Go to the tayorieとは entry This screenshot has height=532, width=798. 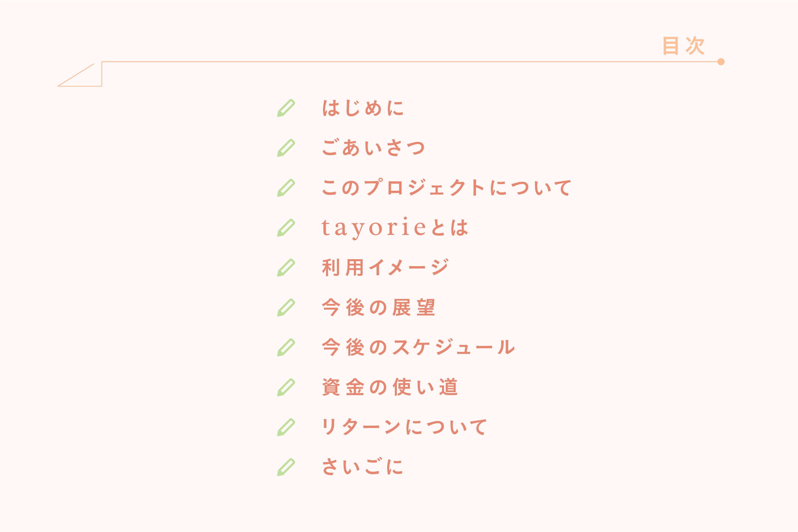click(395, 228)
